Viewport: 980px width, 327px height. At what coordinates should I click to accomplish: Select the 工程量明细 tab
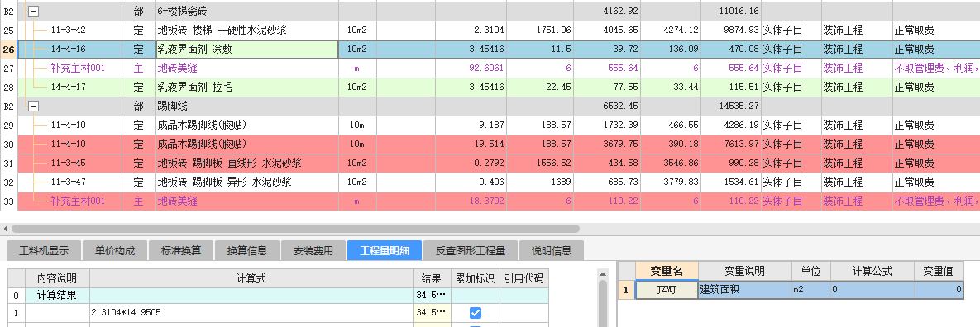(x=385, y=251)
